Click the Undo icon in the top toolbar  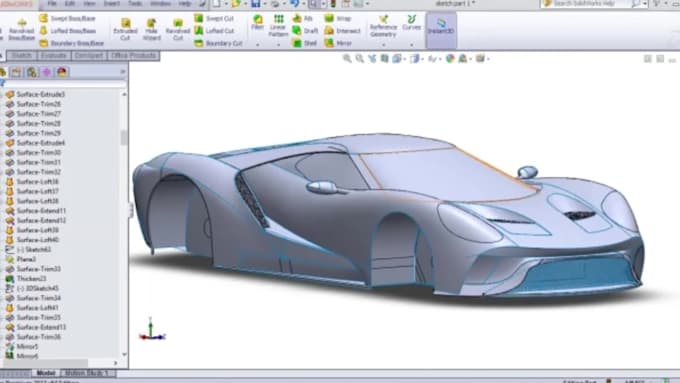pos(294,4)
